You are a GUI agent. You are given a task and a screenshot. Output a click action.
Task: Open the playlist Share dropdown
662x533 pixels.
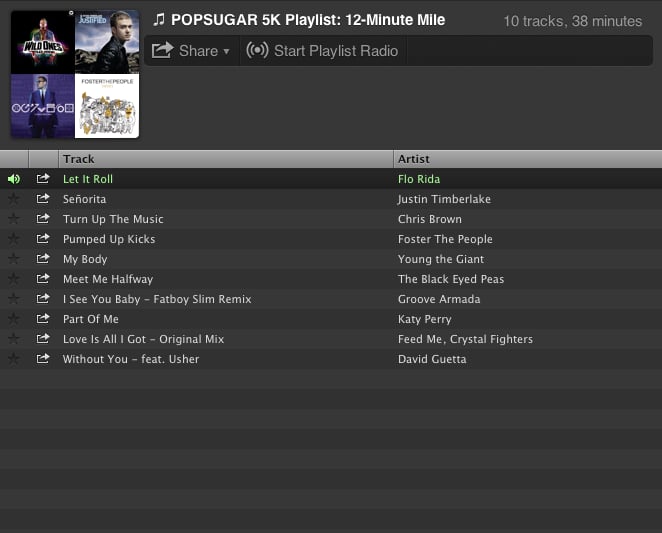tap(191, 51)
